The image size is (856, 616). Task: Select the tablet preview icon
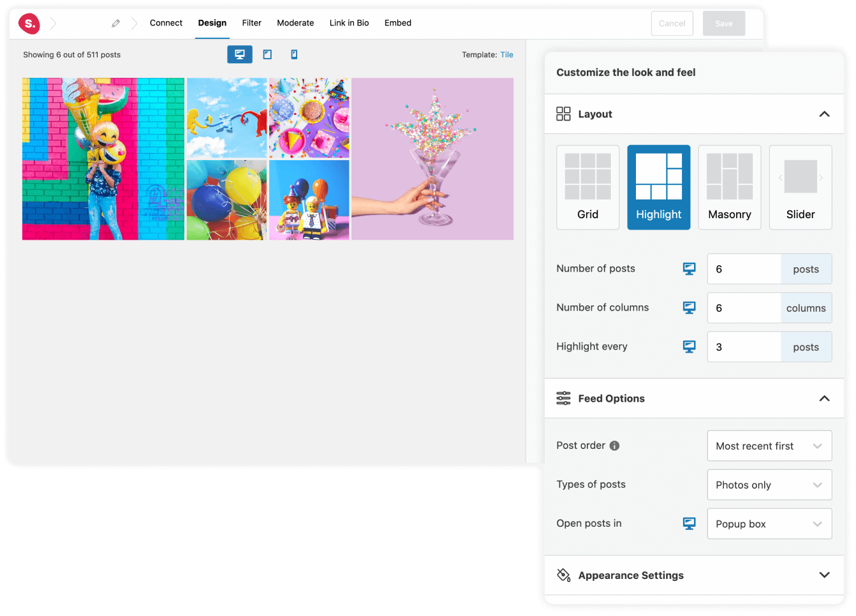(x=267, y=55)
